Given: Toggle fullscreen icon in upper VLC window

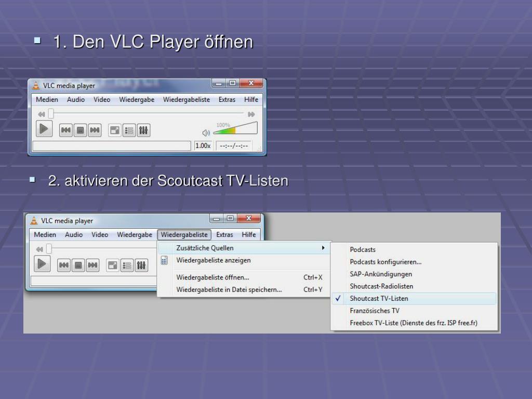Looking at the screenshot, I should pyautogui.click(x=115, y=130).
